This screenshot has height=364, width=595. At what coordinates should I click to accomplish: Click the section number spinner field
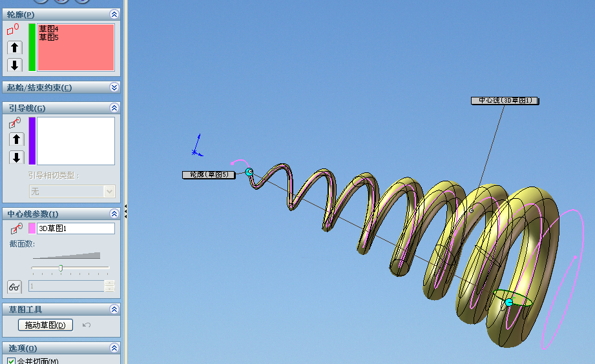67,286
